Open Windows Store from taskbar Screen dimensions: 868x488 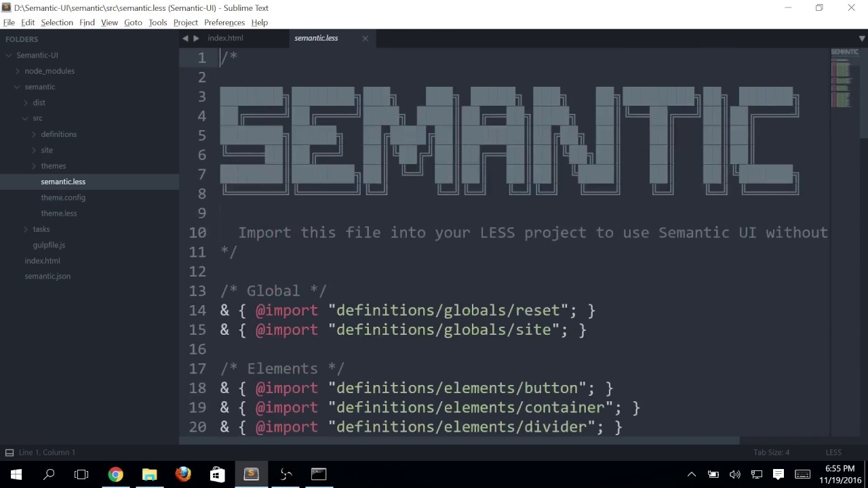click(x=217, y=474)
